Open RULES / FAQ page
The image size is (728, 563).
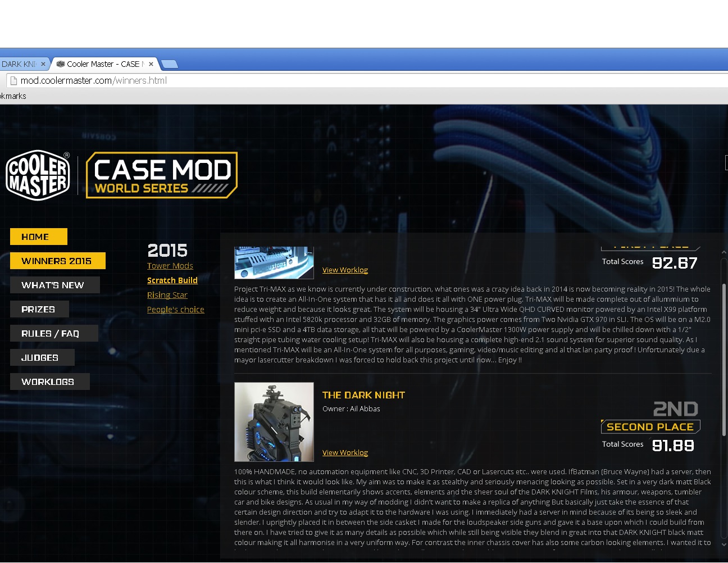[54, 333]
